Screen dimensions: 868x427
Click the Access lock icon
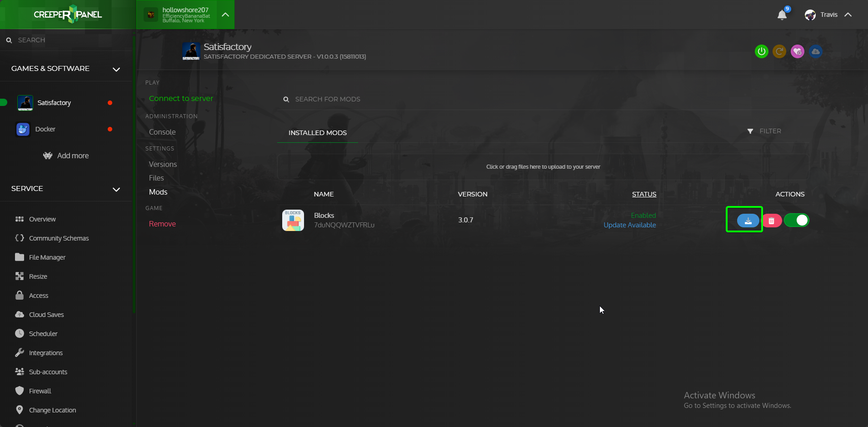click(20, 295)
